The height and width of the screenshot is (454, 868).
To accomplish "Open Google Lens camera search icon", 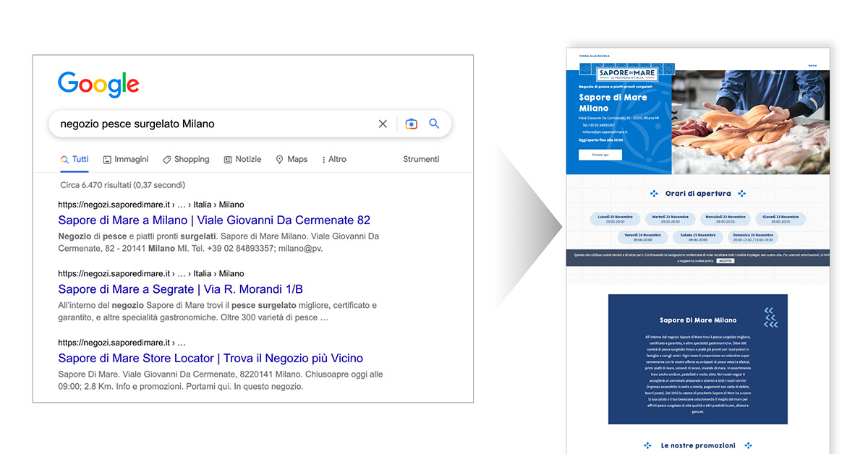I will [411, 124].
